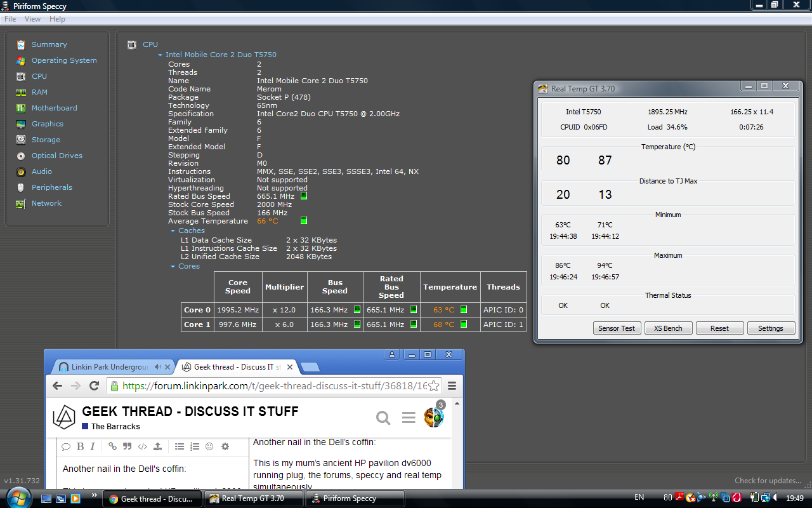The width and height of the screenshot is (812, 508).
Task: Open The Barracks category link
Action: 115,427
